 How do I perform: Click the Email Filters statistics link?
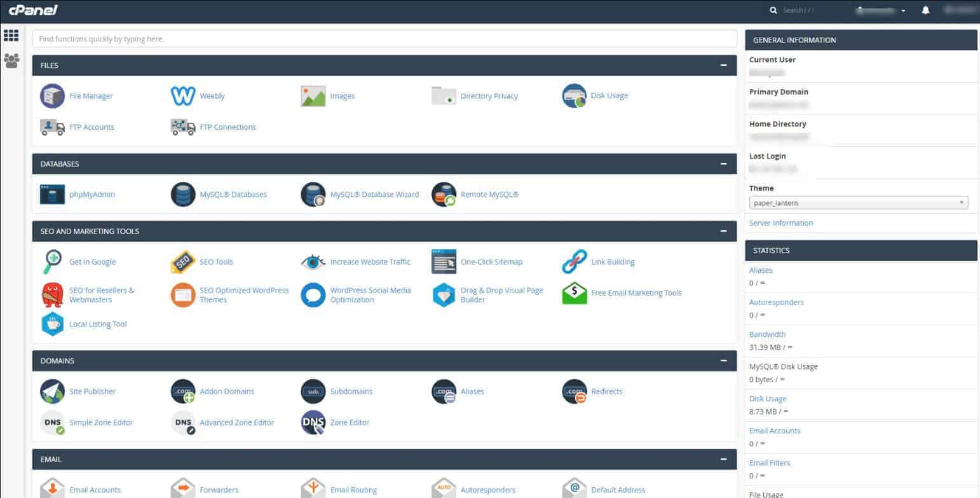tap(770, 463)
